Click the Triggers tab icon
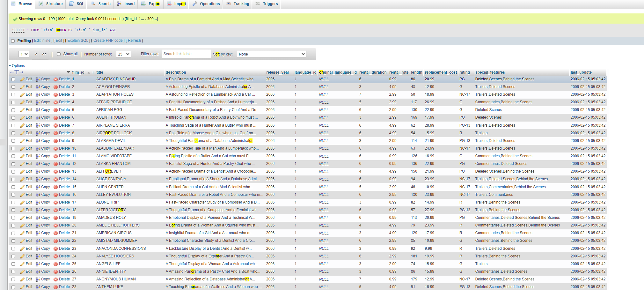Image resolution: width=644 pixels, height=290 pixels. tap(258, 4)
